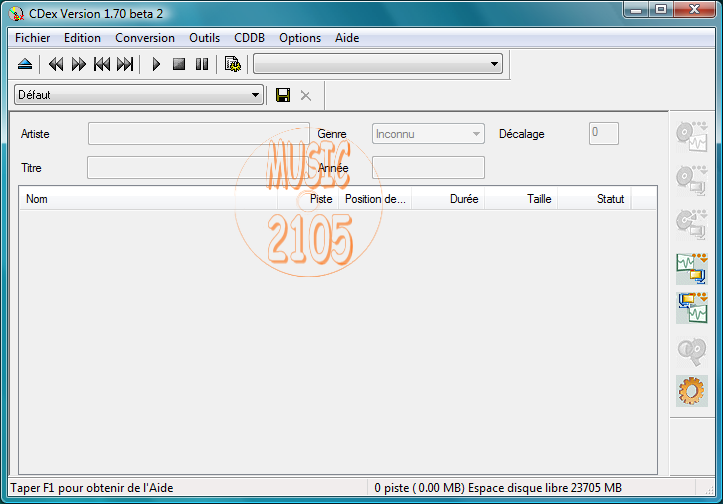Open settings with the orange gear icon
This screenshot has height=504, width=723.
(x=692, y=391)
